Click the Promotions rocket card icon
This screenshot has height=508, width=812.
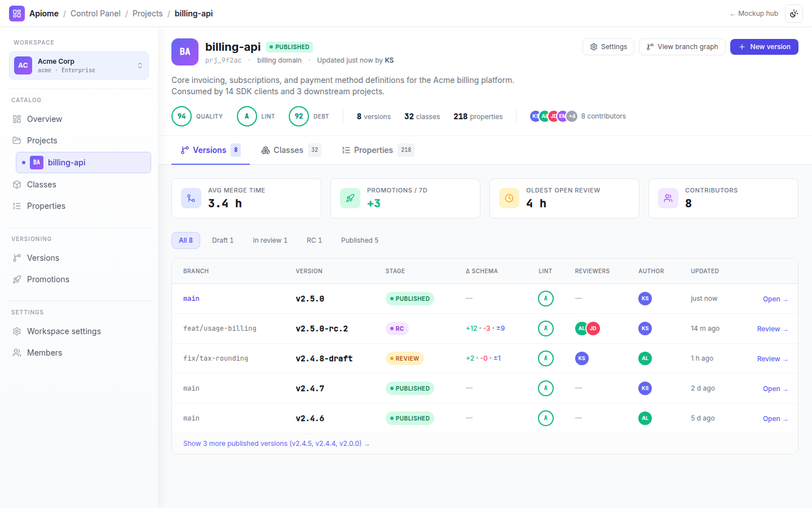(350, 198)
